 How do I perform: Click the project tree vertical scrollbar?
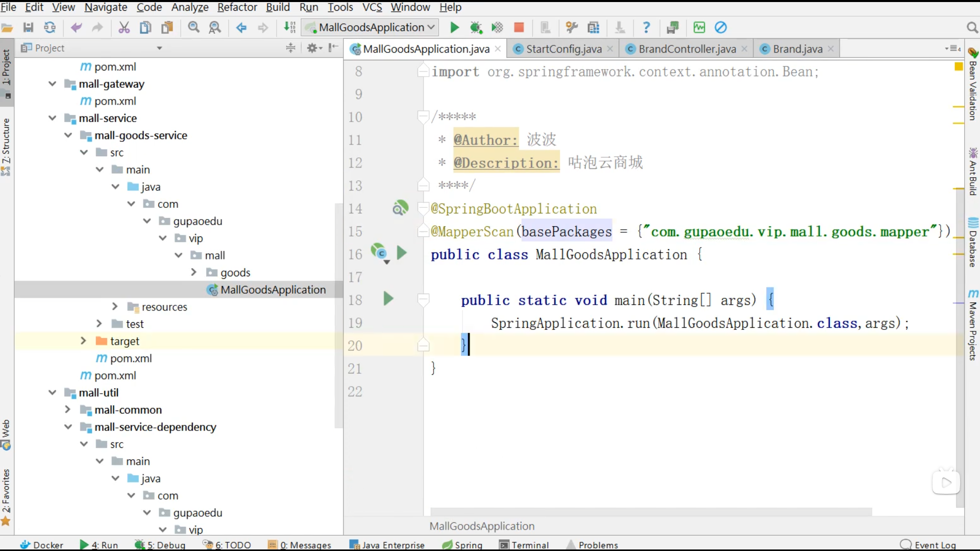tap(338, 316)
